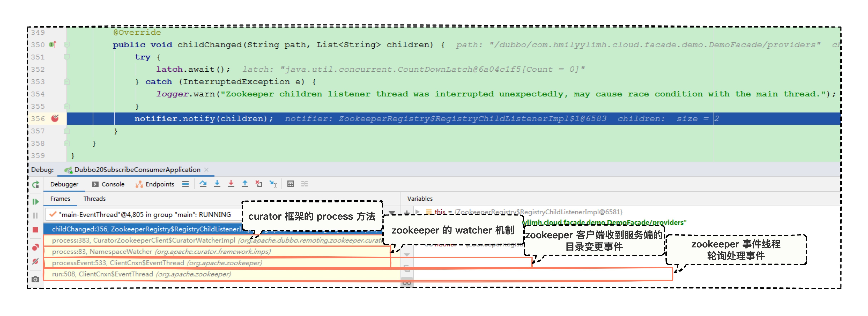Click Step Over toolbar icon
Screen dimensions: 868x316
(x=203, y=184)
